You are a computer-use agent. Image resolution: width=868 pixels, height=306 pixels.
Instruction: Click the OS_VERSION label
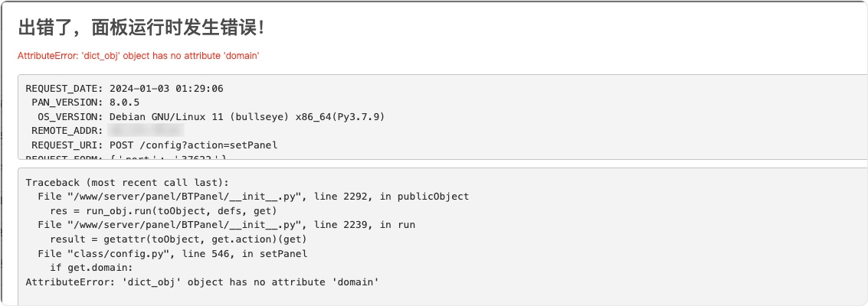[70, 116]
